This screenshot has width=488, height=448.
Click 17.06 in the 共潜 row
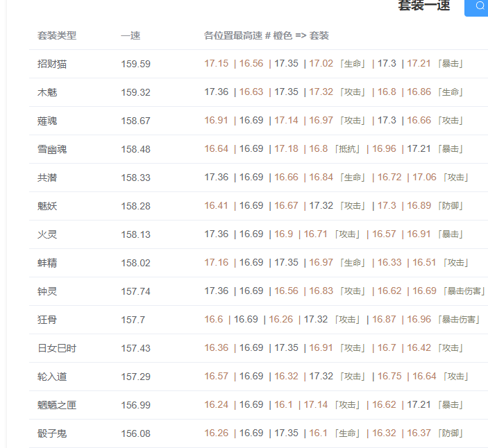424,178
